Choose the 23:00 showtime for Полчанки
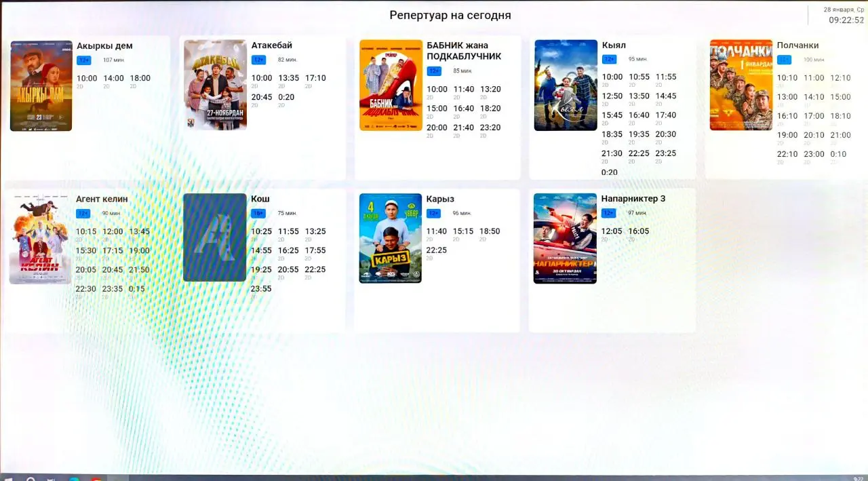 point(814,155)
